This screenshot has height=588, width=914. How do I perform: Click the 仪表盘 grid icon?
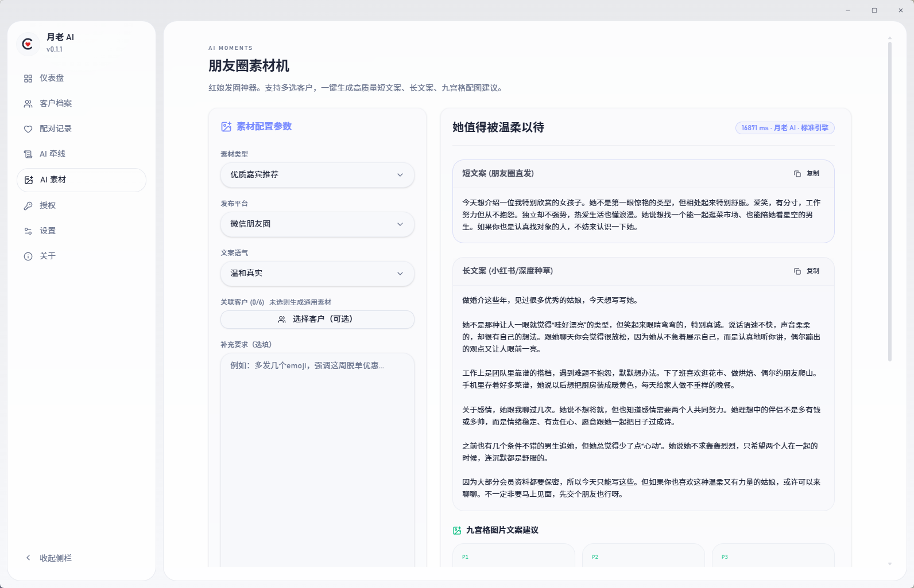[28, 79]
